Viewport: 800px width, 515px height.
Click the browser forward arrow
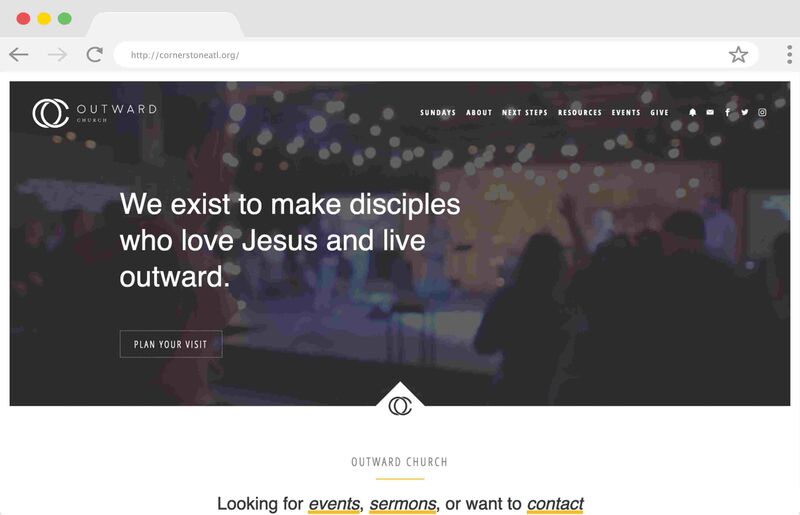pos(57,54)
